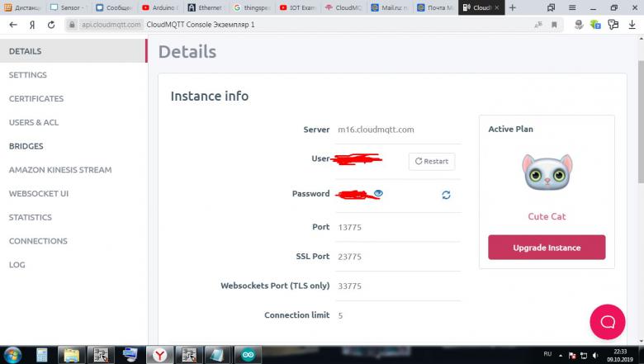644x364 pixels.
Task: Go to Settings in the sidebar
Action: pyautogui.click(x=28, y=75)
